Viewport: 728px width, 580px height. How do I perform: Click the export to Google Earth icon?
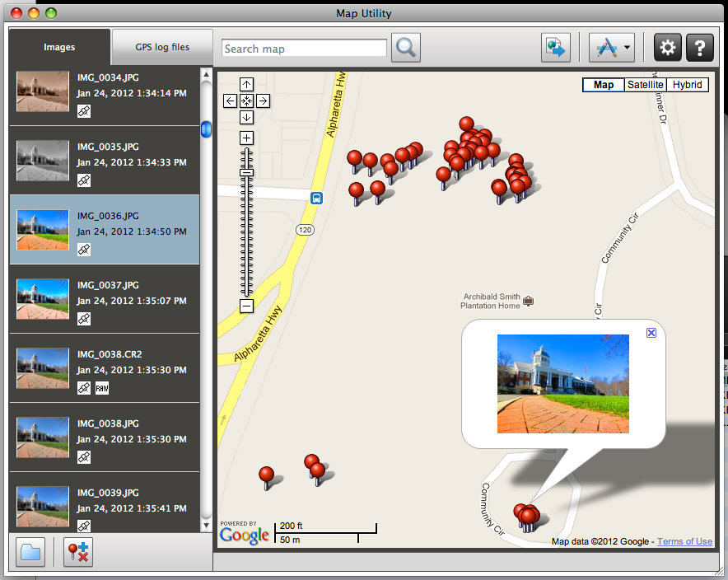pos(556,48)
